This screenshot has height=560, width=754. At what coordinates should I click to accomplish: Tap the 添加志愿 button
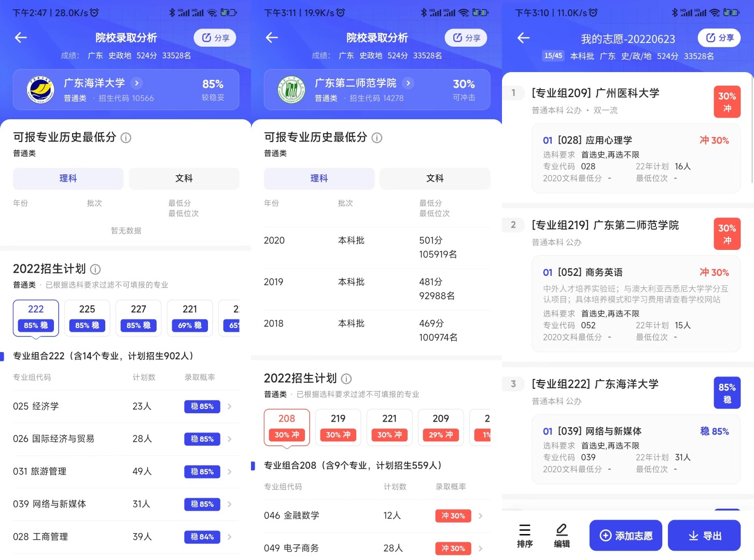click(625, 535)
